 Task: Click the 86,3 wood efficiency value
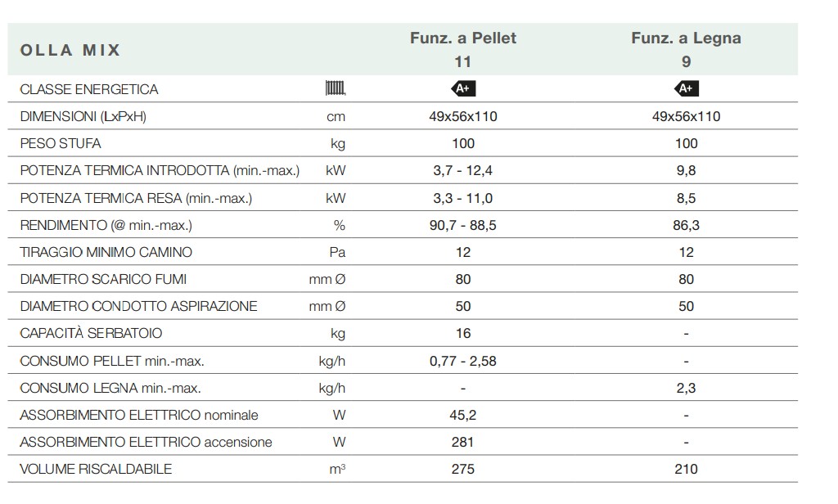(x=686, y=225)
